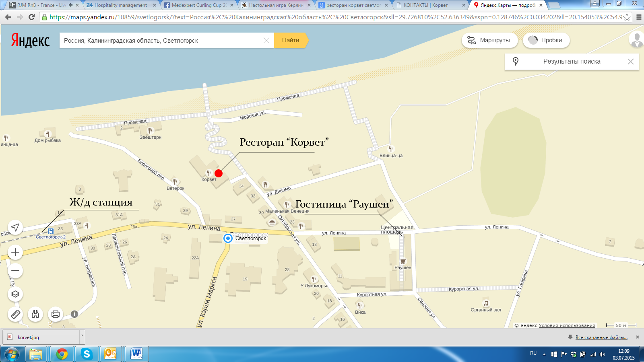
Task: Zoom out the map with minus button
Action: pyautogui.click(x=15, y=271)
